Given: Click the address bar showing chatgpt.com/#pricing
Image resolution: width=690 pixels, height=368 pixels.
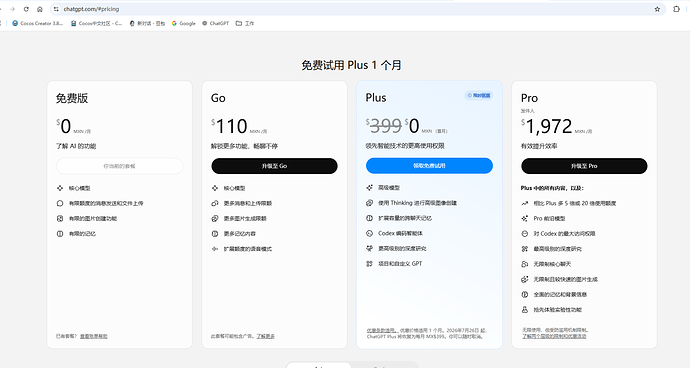Looking at the screenshot, I should 352,9.
